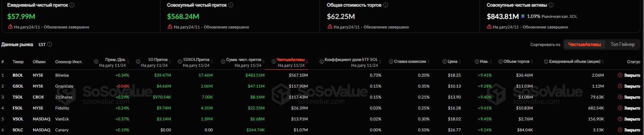This screenshot has width=644, height=135.
Task: Open SOLC ticker link
Action: 18,130
